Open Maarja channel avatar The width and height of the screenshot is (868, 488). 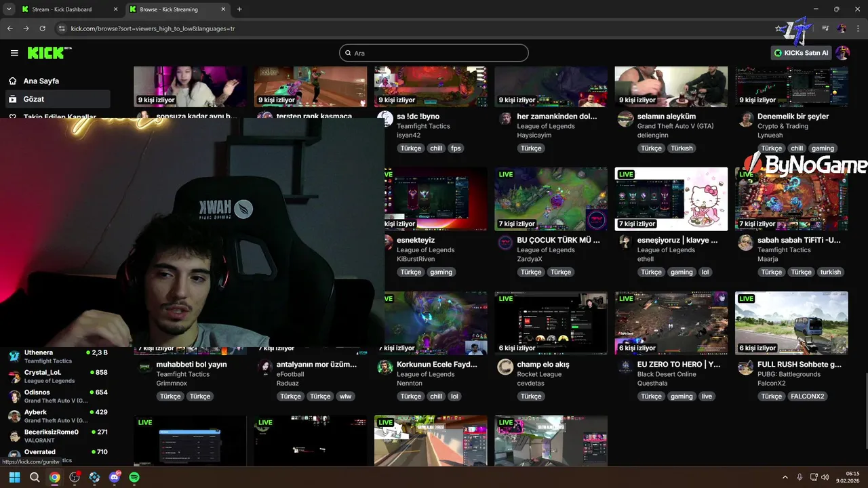pyautogui.click(x=746, y=243)
